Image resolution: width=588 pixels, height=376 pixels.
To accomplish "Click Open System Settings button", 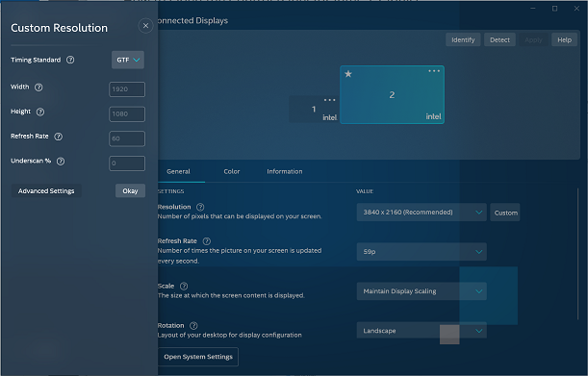I will pyautogui.click(x=198, y=357).
